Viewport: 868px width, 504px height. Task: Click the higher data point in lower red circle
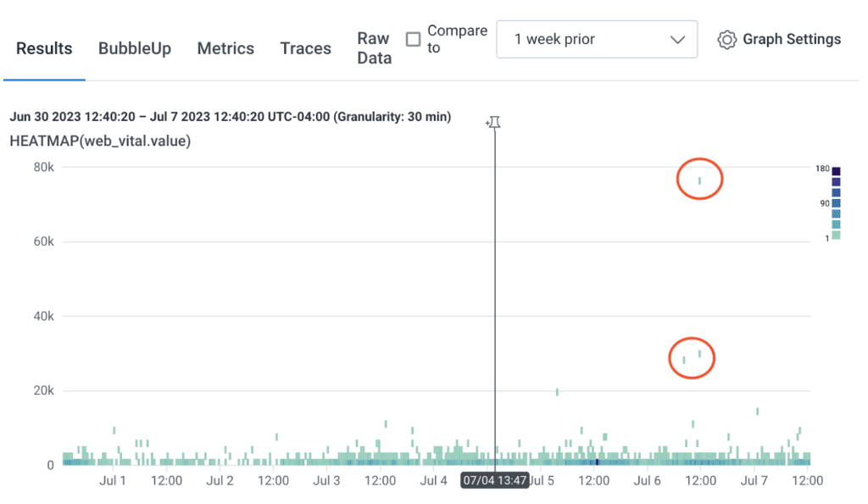699,354
